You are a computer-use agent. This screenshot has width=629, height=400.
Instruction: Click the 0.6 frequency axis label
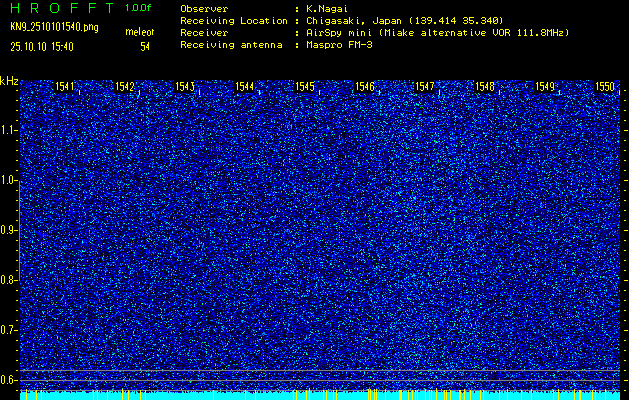click(9, 380)
